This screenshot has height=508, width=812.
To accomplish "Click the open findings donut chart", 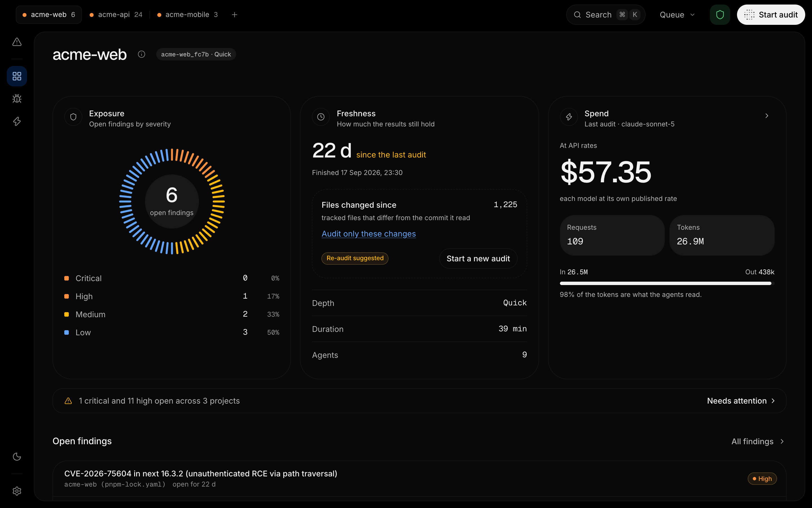I will point(172,201).
